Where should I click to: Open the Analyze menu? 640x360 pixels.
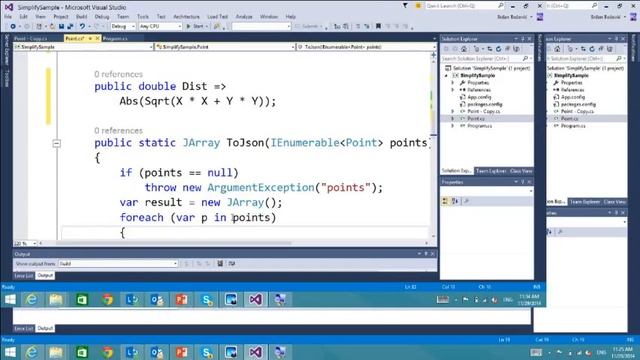[244, 17]
